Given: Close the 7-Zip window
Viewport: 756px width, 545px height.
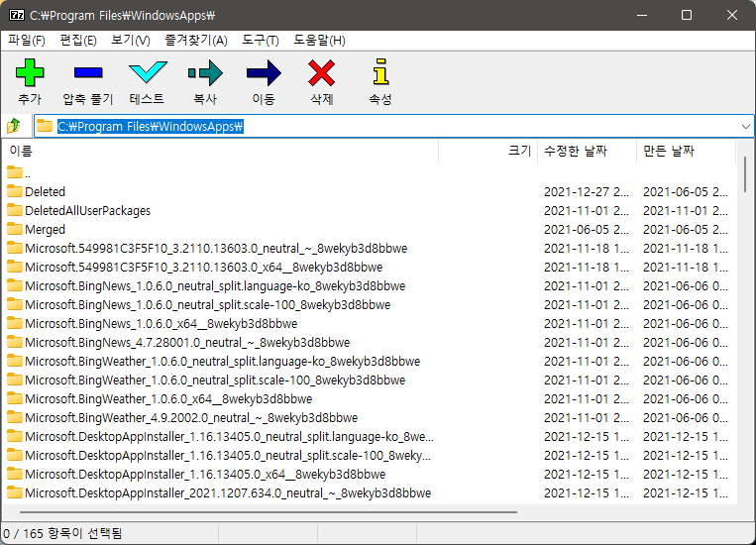Looking at the screenshot, I should click(x=732, y=15).
